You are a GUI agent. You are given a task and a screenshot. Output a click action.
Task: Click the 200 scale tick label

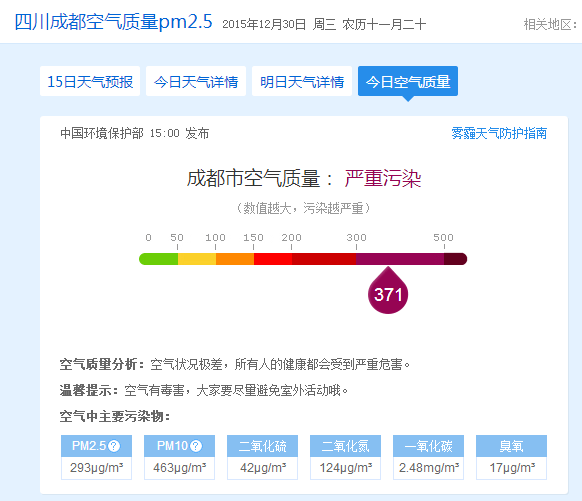[291, 238]
